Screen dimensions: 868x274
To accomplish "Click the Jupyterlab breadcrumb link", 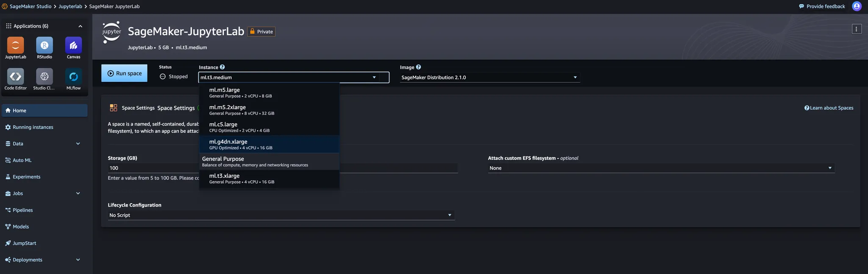I will tap(70, 6).
